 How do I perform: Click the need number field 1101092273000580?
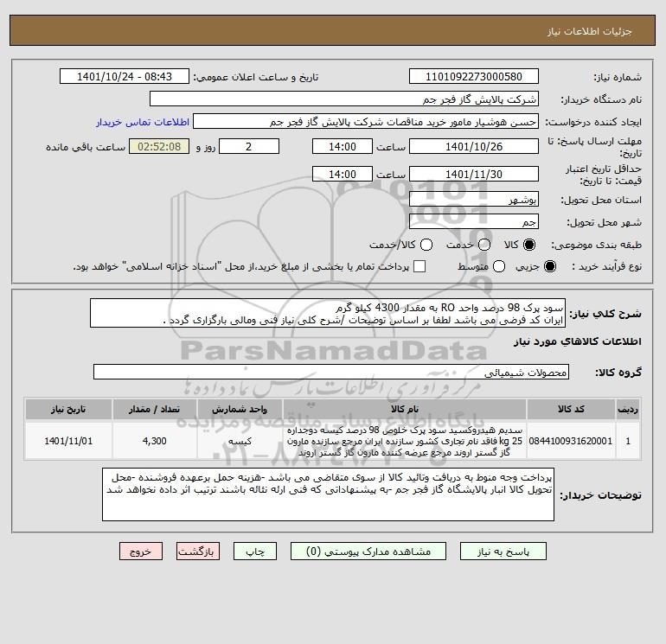(x=474, y=76)
